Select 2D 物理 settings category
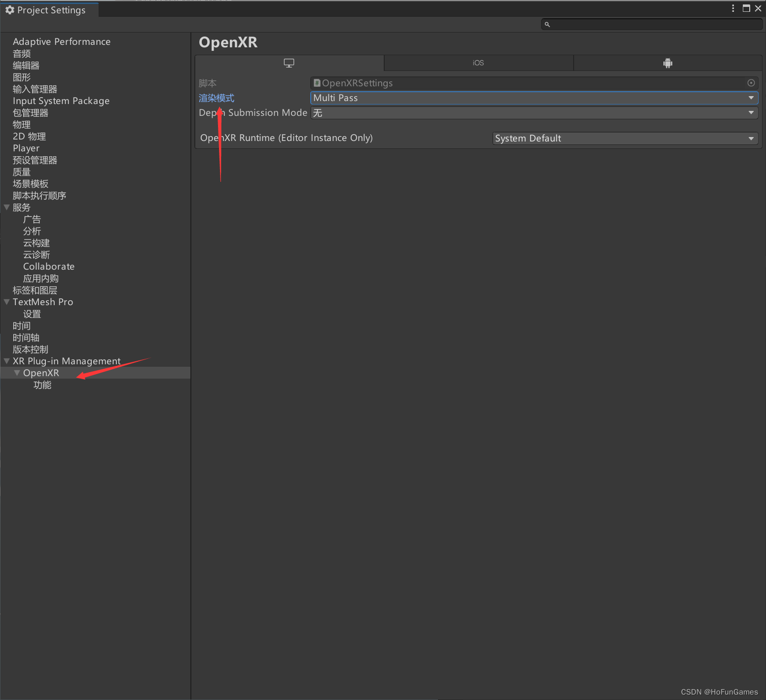766x700 pixels. [x=29, y=137]
